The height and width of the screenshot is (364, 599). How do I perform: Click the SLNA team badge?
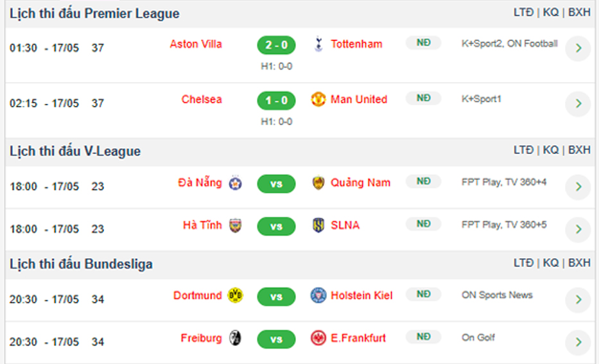pos(318,225)
